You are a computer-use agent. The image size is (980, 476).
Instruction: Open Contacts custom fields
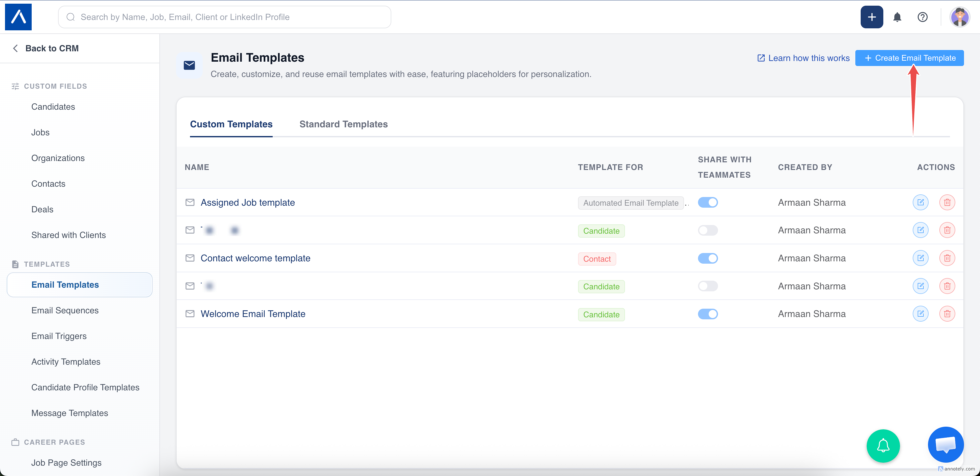click(48, 184)
